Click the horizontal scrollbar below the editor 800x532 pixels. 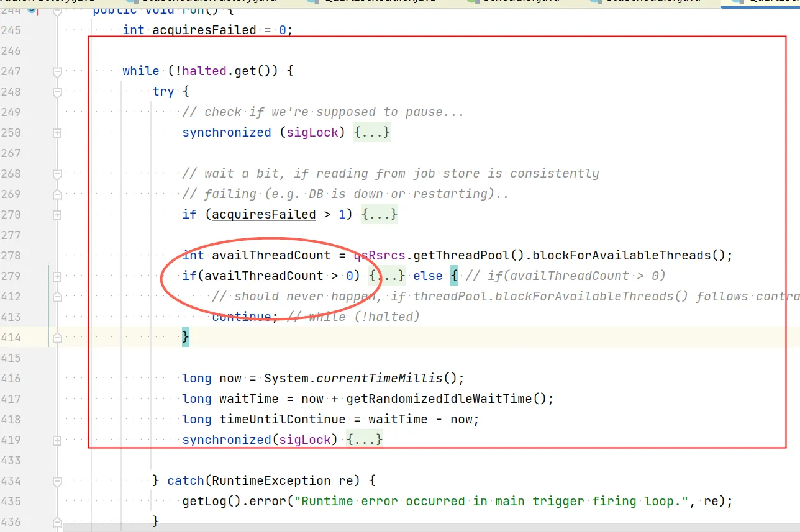[x=431, y=527]
